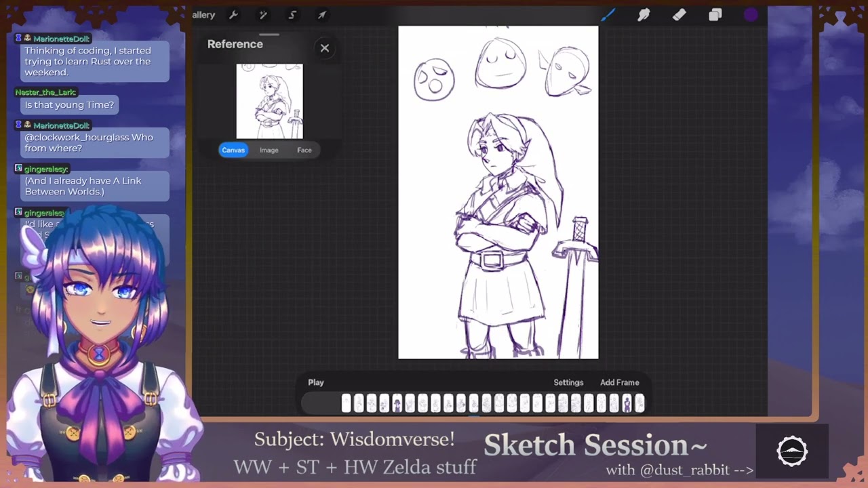Switch Reference source to Face

pos(304,150)
